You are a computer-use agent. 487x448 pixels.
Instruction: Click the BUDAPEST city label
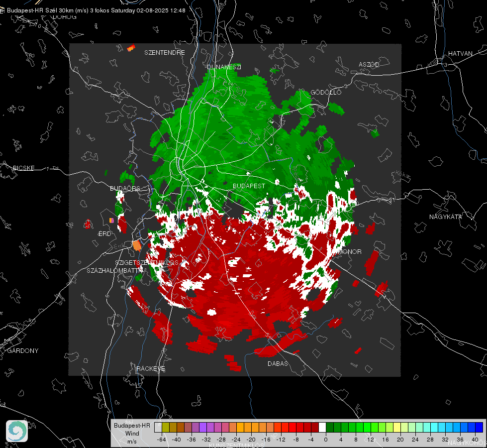click(249, 186)
